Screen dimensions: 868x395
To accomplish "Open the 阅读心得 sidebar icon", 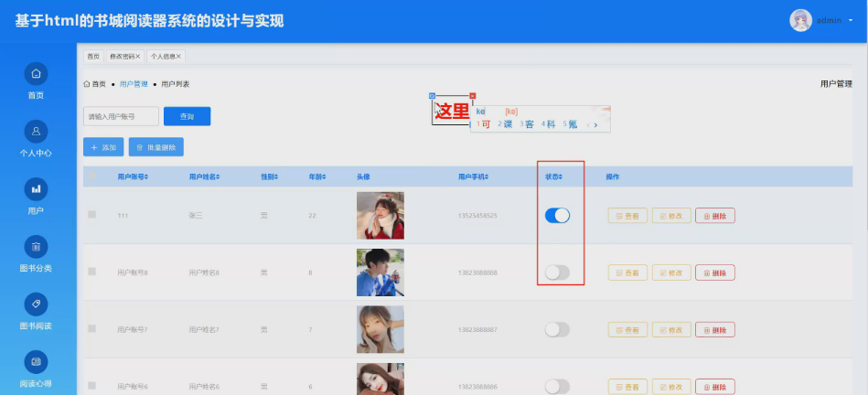I will (36, 362).
